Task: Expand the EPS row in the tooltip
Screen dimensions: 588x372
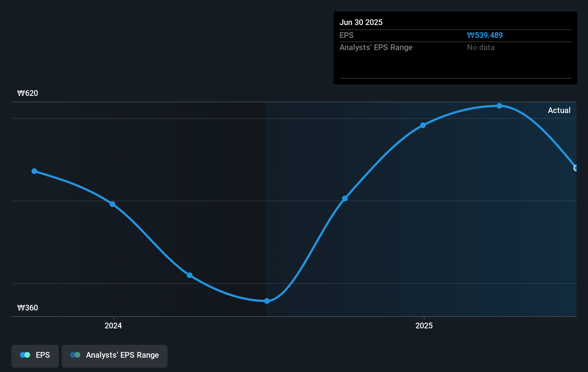Action: click(x=346, y=35)
